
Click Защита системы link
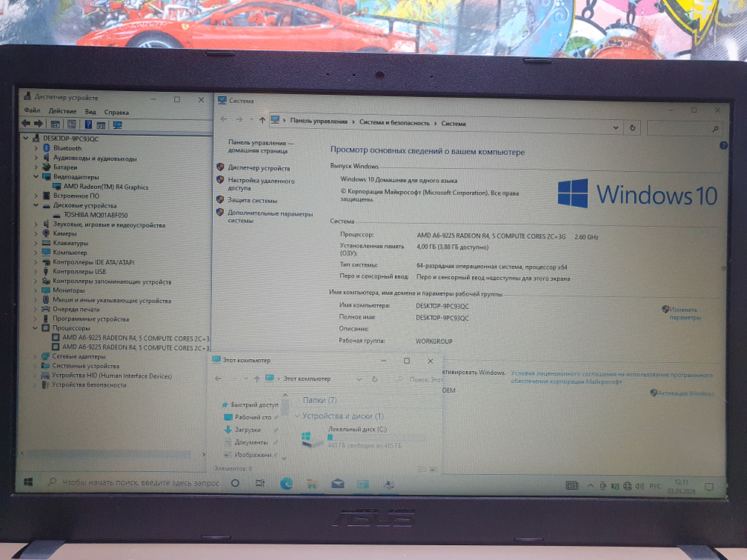pos(252,200)
